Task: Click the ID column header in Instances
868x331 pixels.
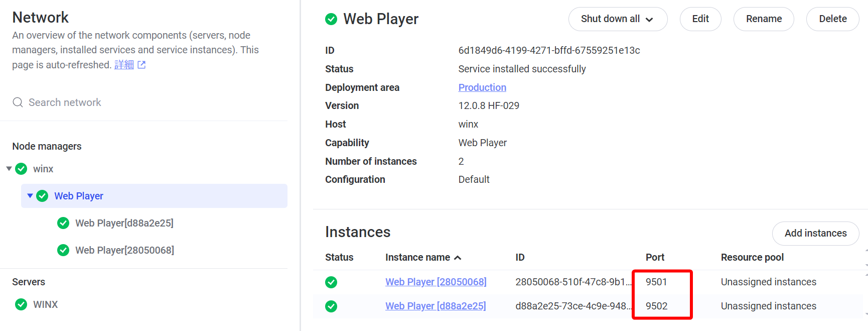Action: 520,257
